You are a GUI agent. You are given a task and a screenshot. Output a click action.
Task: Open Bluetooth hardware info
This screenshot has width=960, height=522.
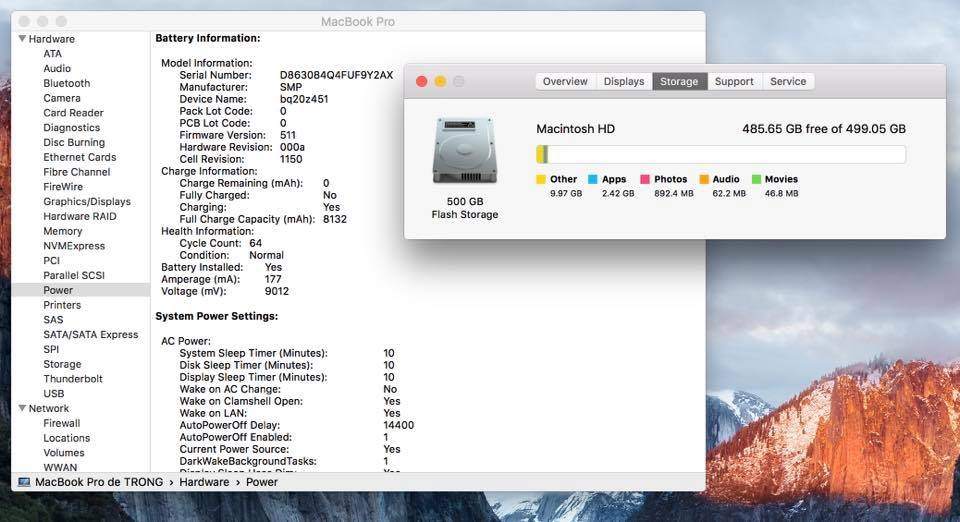(x=67, y=83)
